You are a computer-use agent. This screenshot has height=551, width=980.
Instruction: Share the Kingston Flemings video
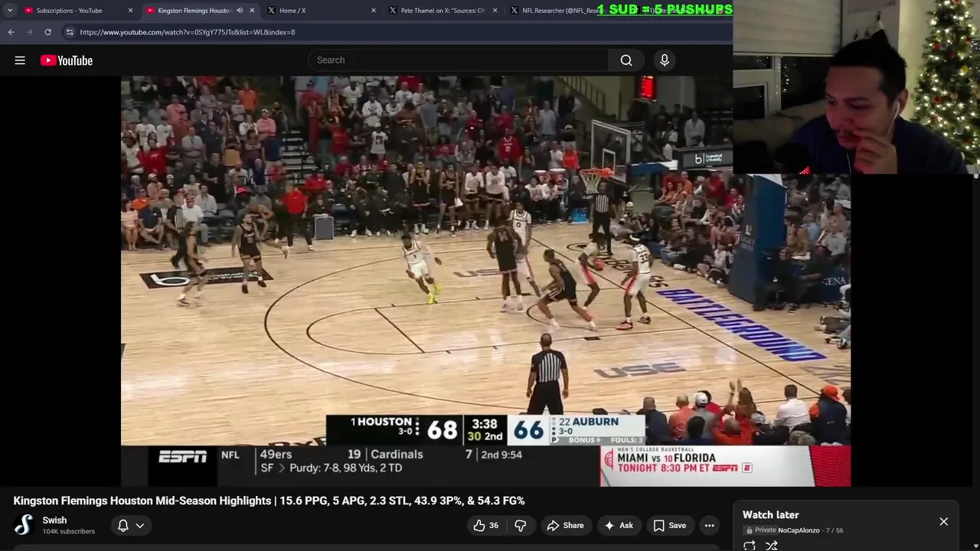565,525
